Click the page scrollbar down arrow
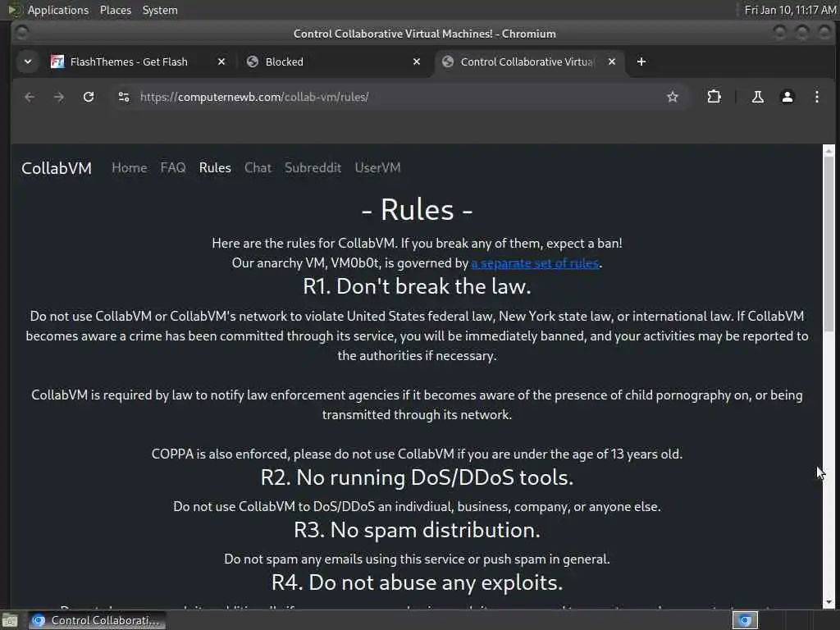The image size is (840, 630). (x=829, y=603)
